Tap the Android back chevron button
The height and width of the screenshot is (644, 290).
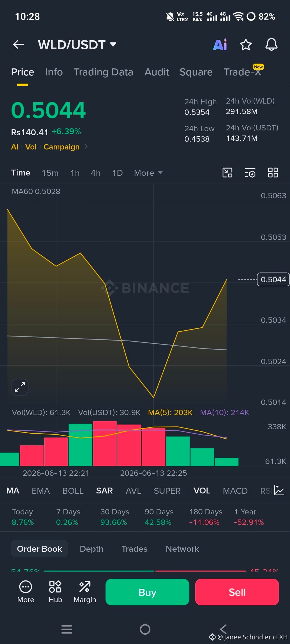coord(223,629)
